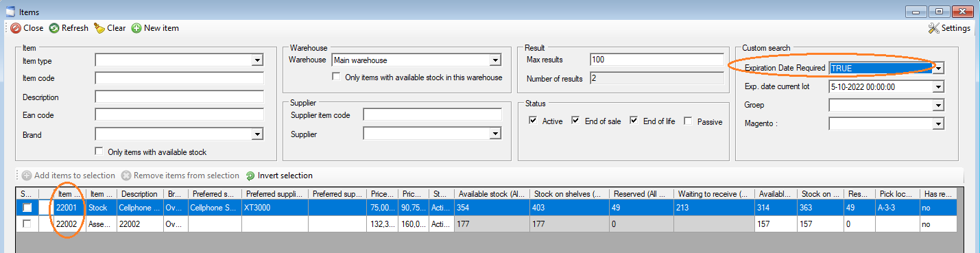Uncheck the Active status checkbox

[x=533, y=121]
